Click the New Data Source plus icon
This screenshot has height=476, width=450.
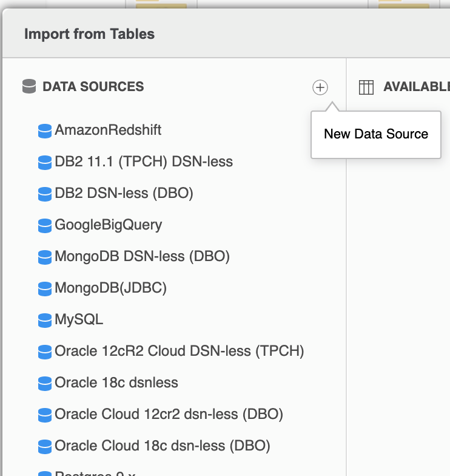tap(320, 87)
